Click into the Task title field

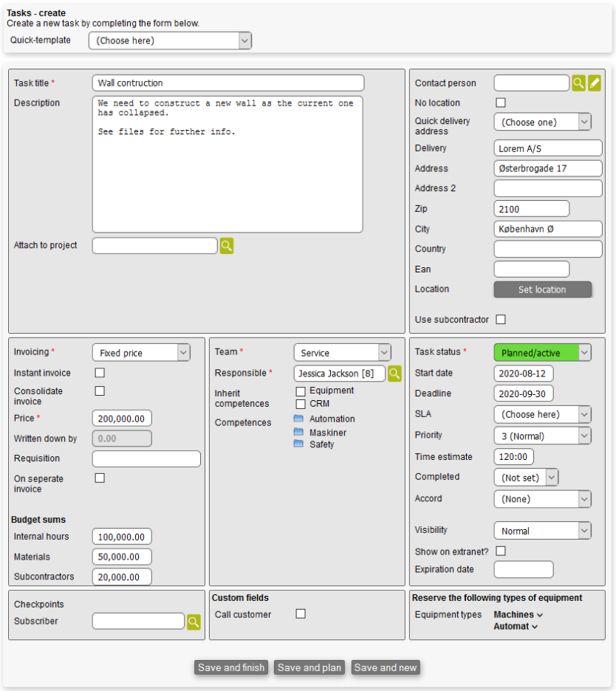coord(227,83)
